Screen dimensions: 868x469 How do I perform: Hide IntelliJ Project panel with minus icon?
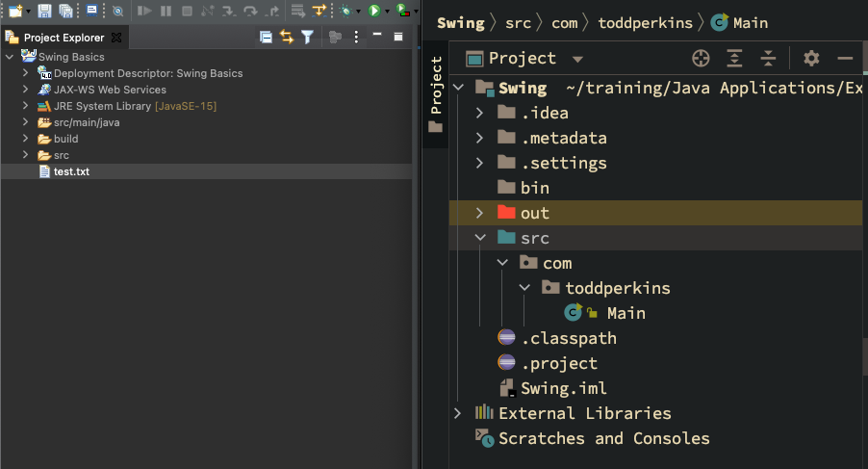pos(845,58)
